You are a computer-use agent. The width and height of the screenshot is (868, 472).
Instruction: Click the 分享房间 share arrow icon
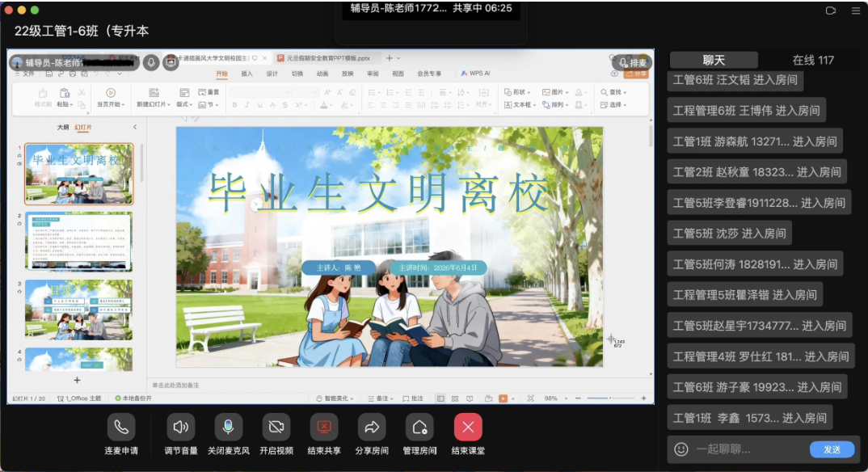tap(372, 428)
